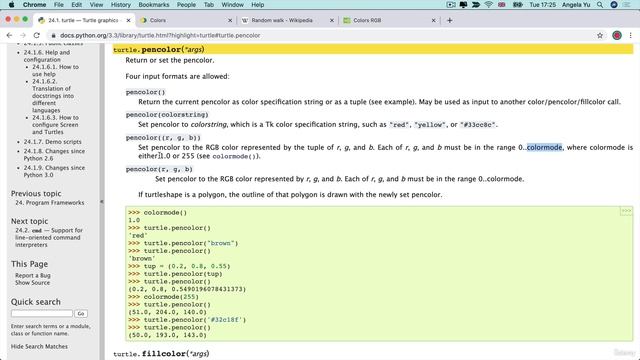Open the File menu

click(x=59, y=5)
